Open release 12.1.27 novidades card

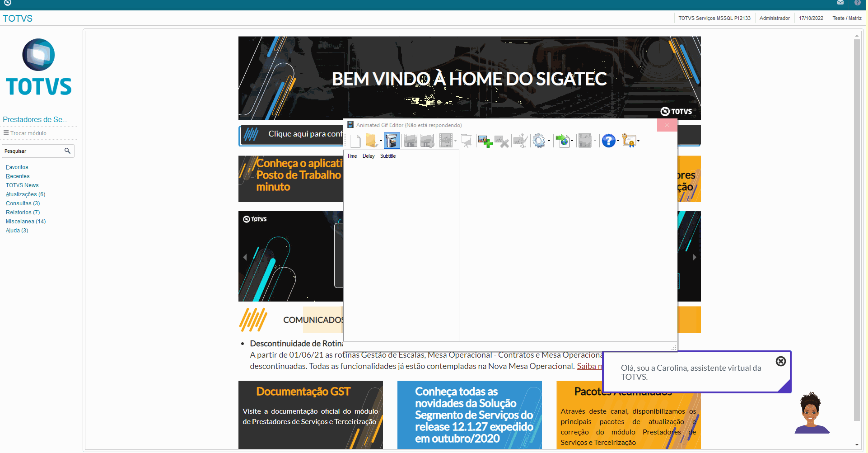470,415
